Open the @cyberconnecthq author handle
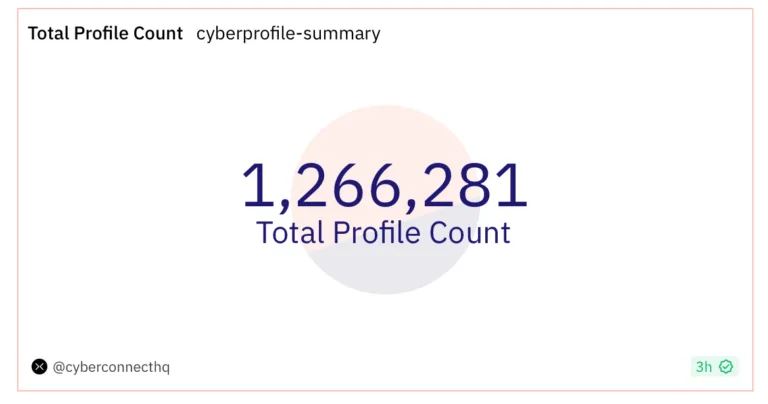Viewport: 768px width, 404px height. (111, 367)
